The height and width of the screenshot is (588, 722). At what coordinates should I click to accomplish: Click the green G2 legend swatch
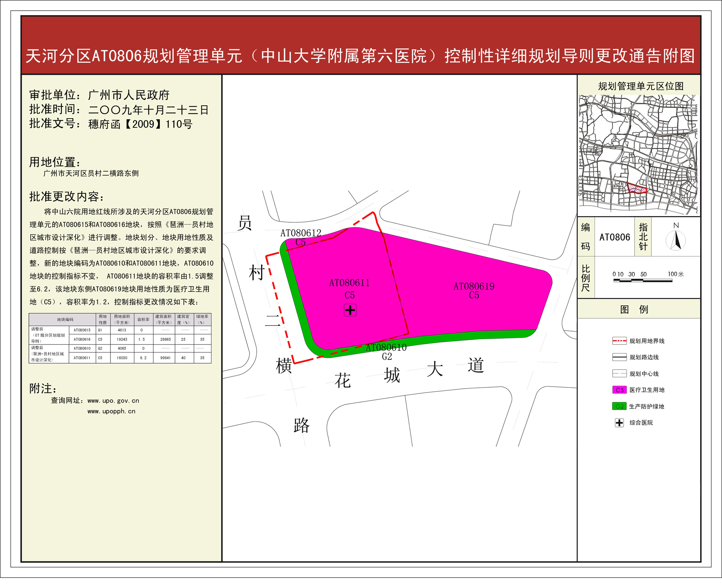click(x=619, y=407)
